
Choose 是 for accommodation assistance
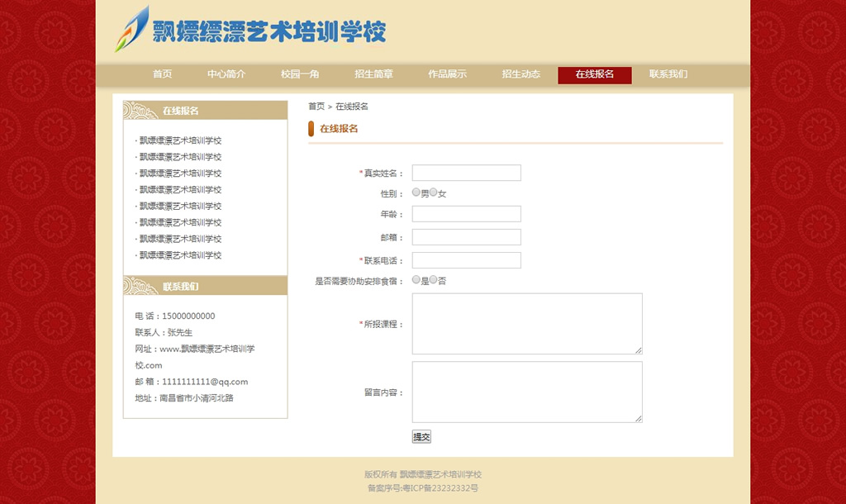click(416, 280)
